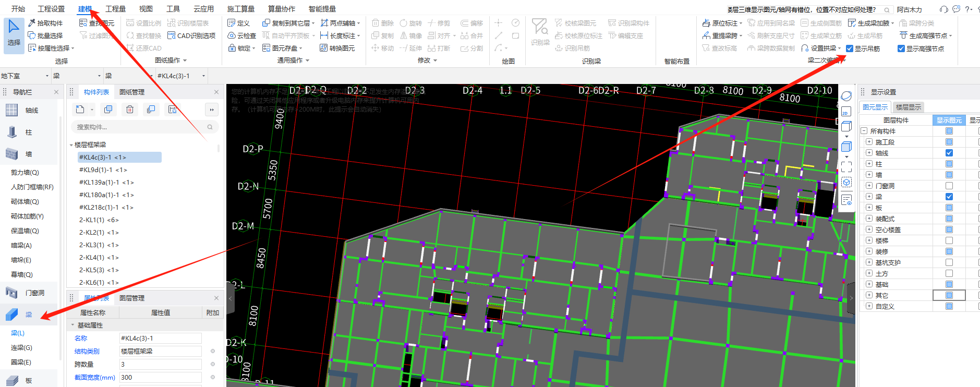Click the 生成高强节点 button
This screenshot has width=980, height=387.
pyautogui.click(x=925, y=35)
